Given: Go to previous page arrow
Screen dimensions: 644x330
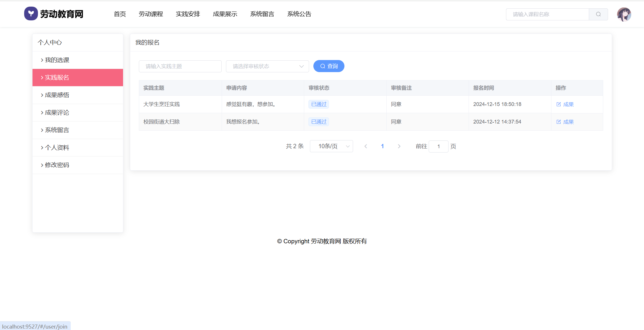Looking at the screenshot, I should click(x=366, y=146).
